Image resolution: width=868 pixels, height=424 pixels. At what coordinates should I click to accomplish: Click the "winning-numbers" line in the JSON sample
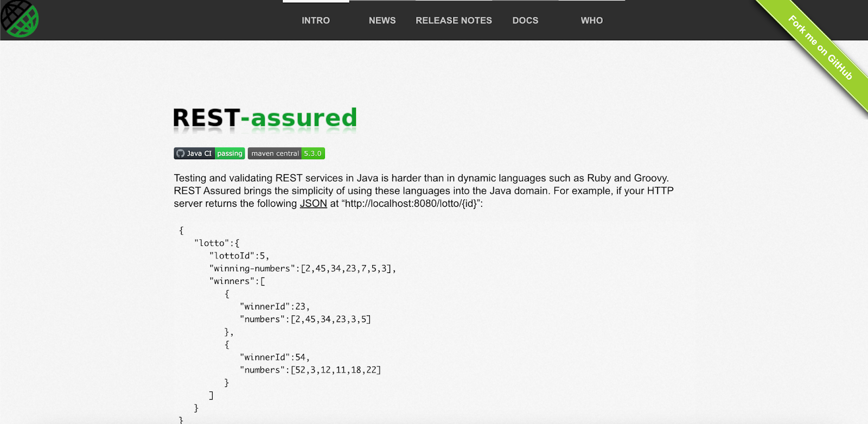303,269
